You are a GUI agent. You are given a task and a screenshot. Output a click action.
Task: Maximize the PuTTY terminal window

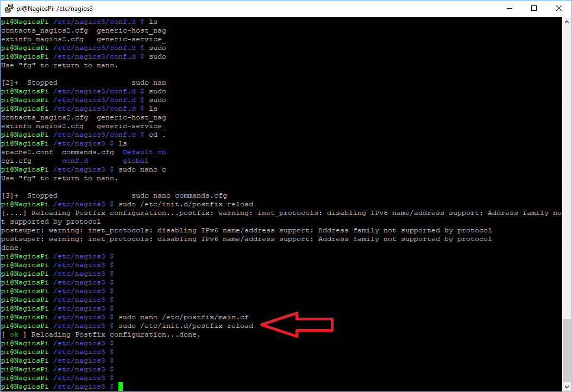coord(534,8)
